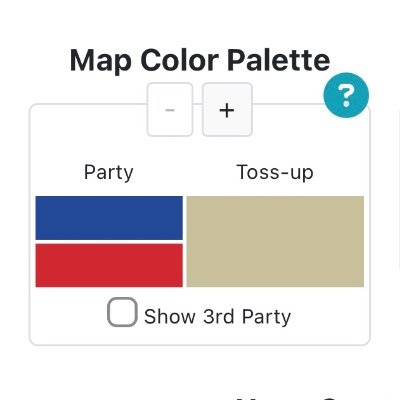Increase palette shades using the + stepper

(227, 110)
